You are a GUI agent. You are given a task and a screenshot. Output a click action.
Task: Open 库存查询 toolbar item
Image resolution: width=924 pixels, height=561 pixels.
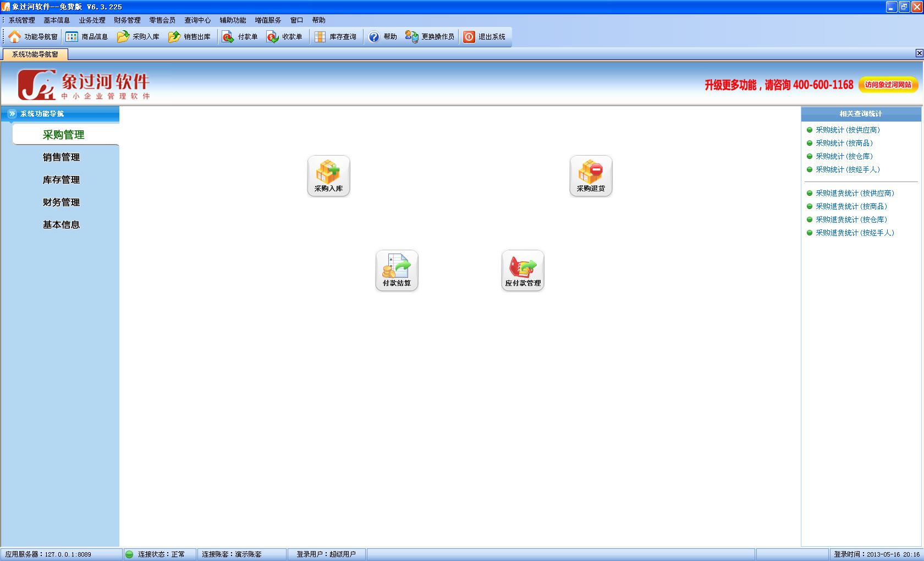point(335,37)
